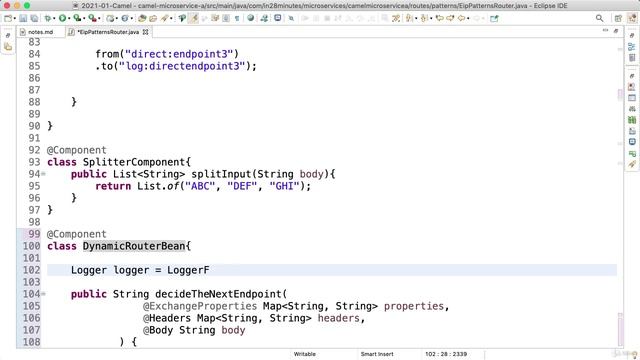Click the decideTheNextEndpoint method name
The height and width of the screenshot is (360, 640).
point(218,294)
